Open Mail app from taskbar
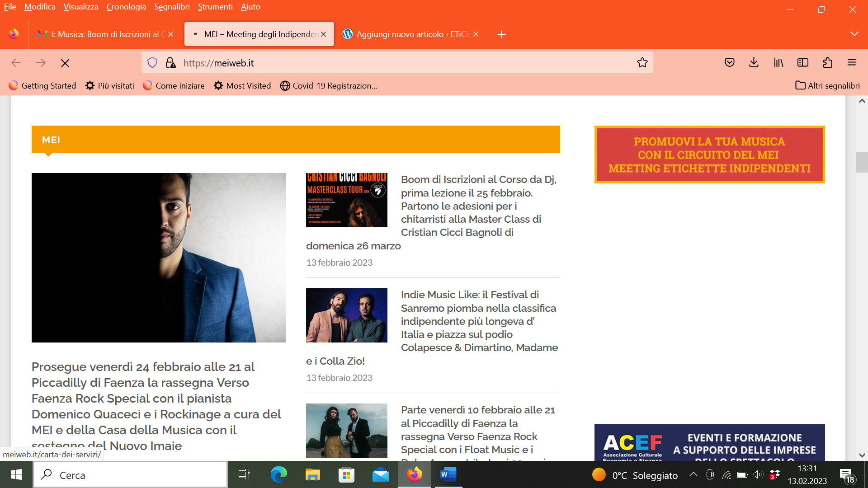Screen dimensions: 868x488 click(381, 474)
